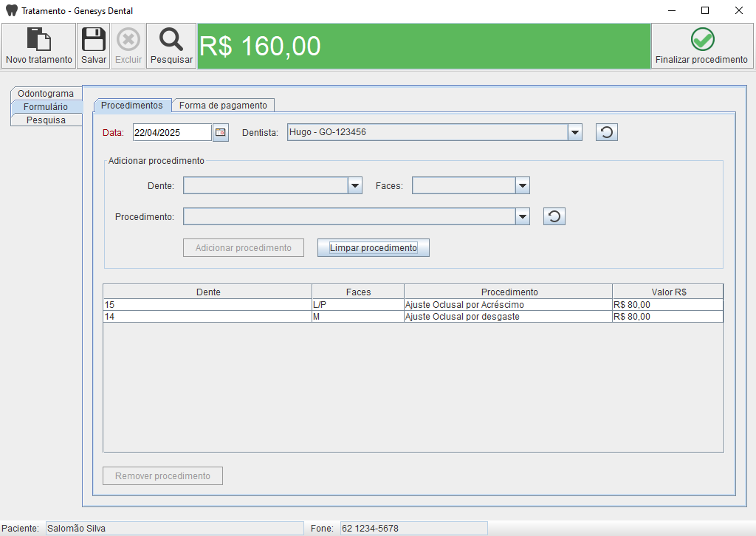Open the Odontograma side tab
Viewport: 756px width, 536px height.
point(46,94)
